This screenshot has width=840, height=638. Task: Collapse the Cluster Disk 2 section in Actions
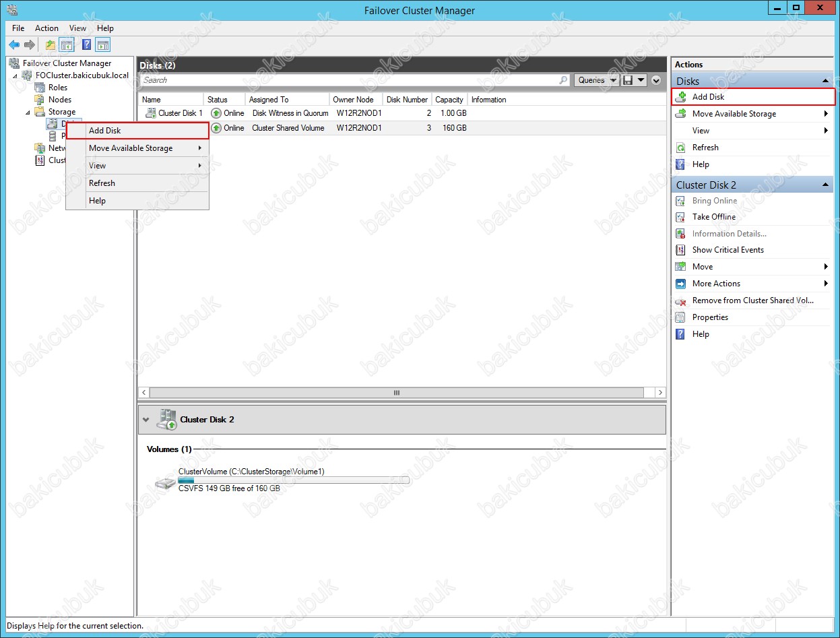pyautogui.click(x=825, y=185)
